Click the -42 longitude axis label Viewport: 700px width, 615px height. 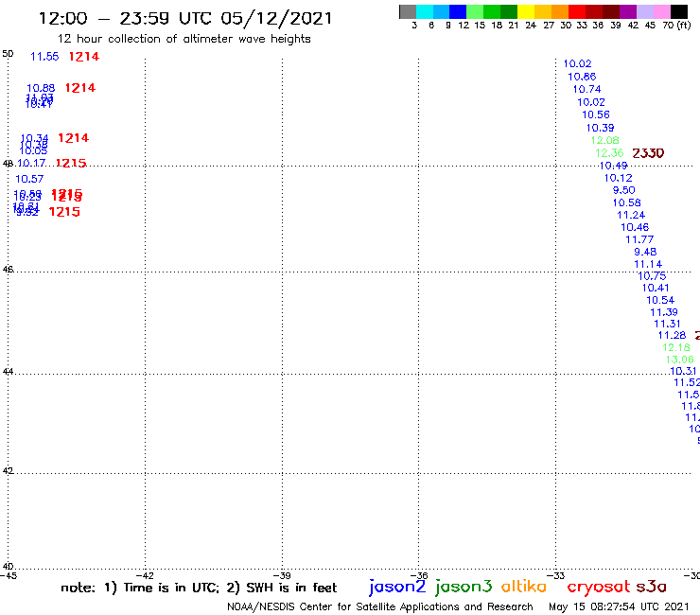[x=145, y=576]
